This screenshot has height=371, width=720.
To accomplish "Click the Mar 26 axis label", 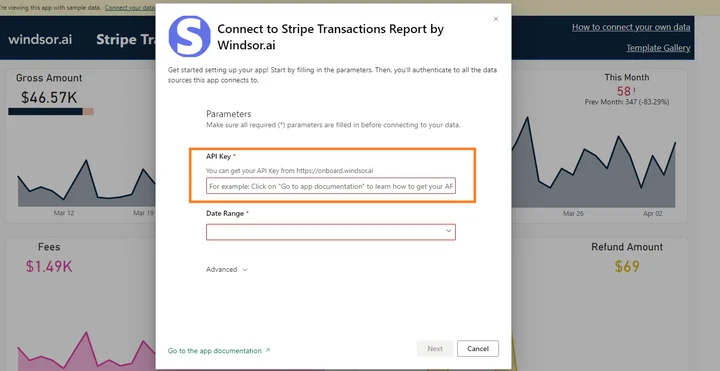I will tap(573, 214).
